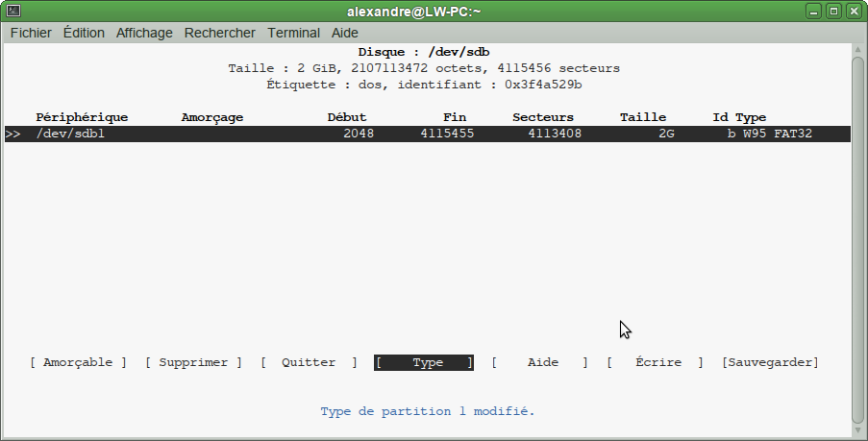
Task: Select the Amorçable option in cfdisk
Action: coord(78,362)
